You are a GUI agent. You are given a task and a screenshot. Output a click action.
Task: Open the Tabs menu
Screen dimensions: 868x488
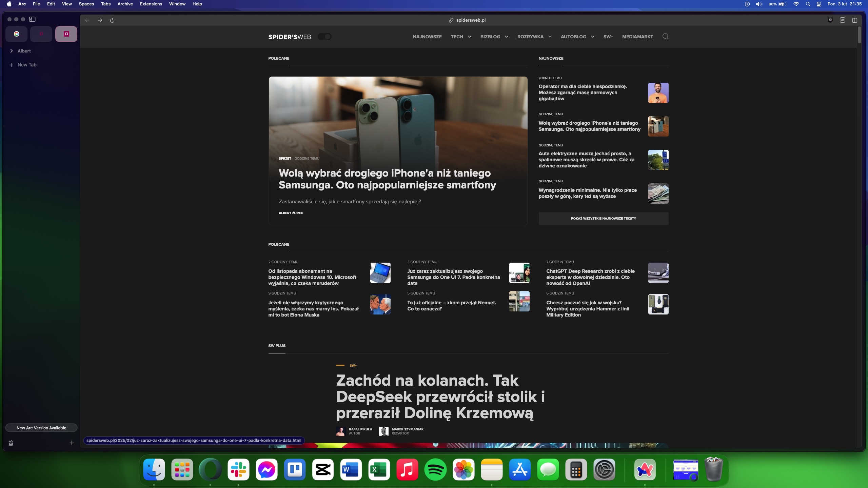click(106, 4)
